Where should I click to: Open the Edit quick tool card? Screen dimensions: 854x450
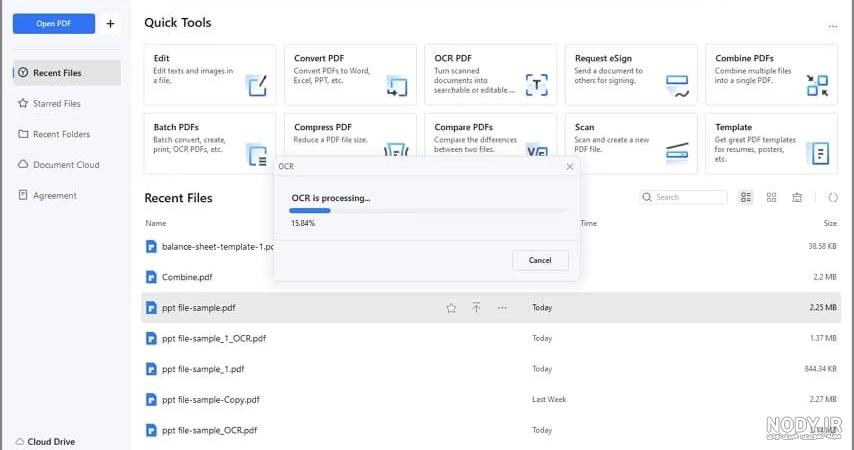[x=210, y=75]
